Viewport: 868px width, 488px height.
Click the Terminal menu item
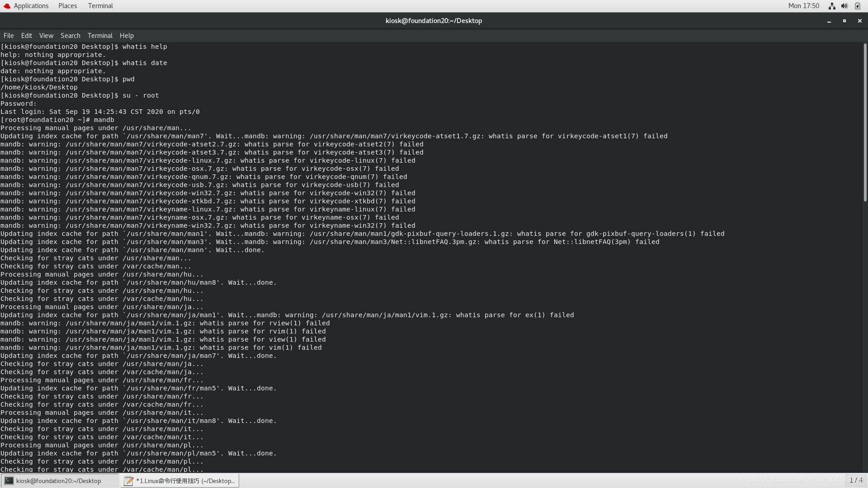point(100,35)
